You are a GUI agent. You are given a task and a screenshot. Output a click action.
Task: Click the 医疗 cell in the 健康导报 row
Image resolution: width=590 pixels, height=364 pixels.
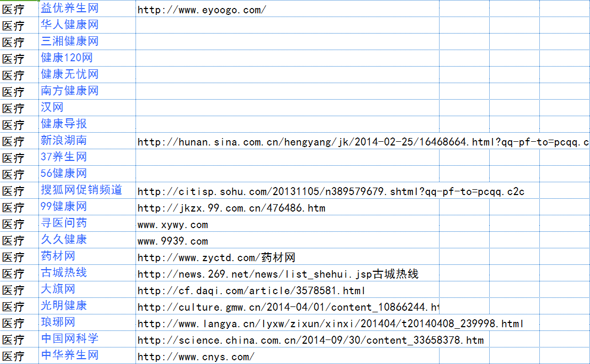pos(19,124)
